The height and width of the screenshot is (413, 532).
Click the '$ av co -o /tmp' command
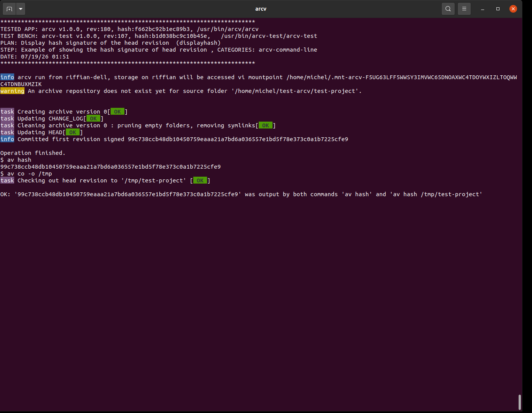26,174
